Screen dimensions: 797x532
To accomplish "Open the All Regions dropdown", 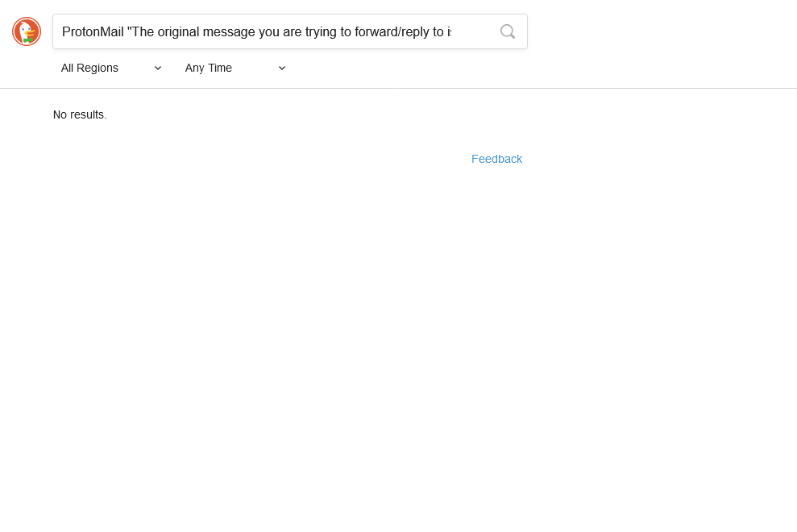I will click(x=111, y=69).
